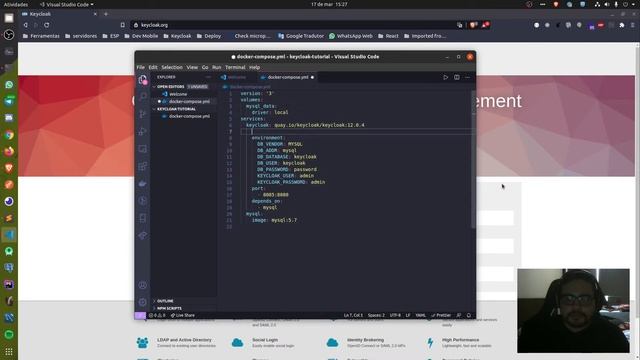Image resolution: width=640 pixels, height=360 pixels.
Task: Open the View menu in VS Code
Action: tap(192, 67)
